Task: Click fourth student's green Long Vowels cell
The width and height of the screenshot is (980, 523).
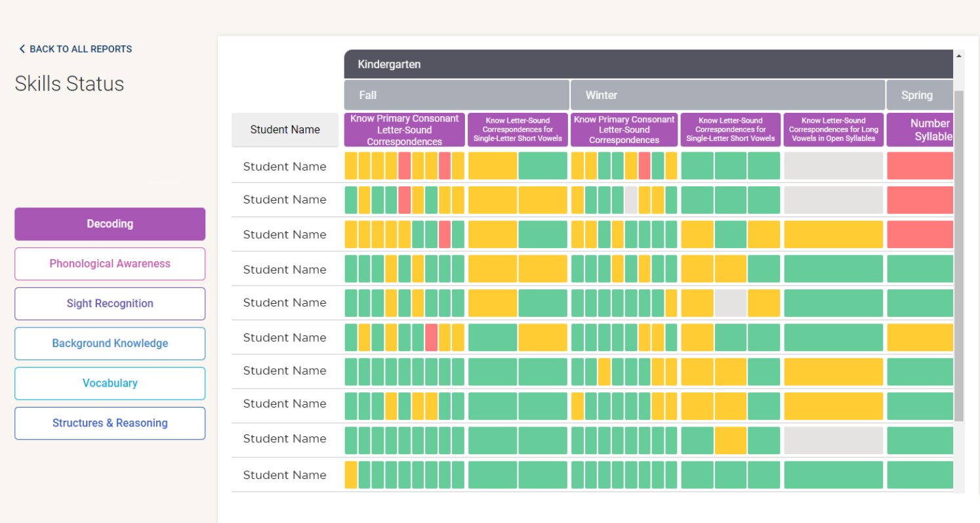Action: 834,269
